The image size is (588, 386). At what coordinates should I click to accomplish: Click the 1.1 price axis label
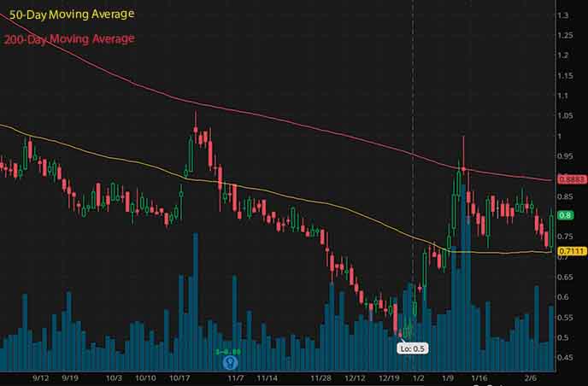pyautogui.click(x=563, y=96)
